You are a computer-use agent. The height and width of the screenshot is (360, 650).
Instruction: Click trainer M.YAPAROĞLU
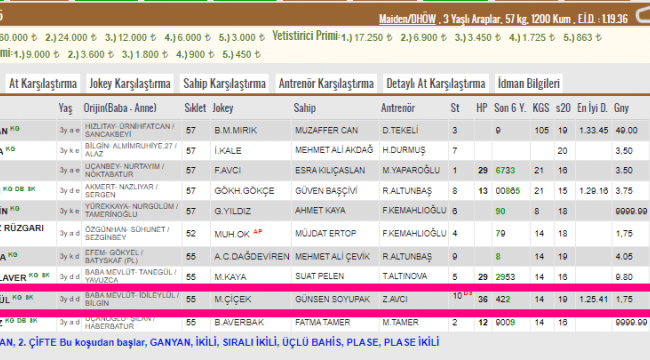pyautogui.click(x=411, y=170)
